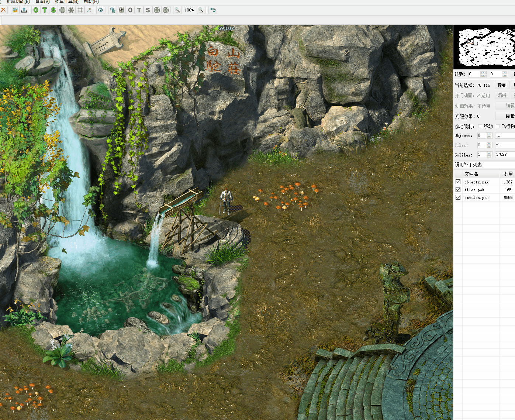Click the 100% zoom level label
Image resolution: width=515 pixels, height=420 pixels.
189,10
